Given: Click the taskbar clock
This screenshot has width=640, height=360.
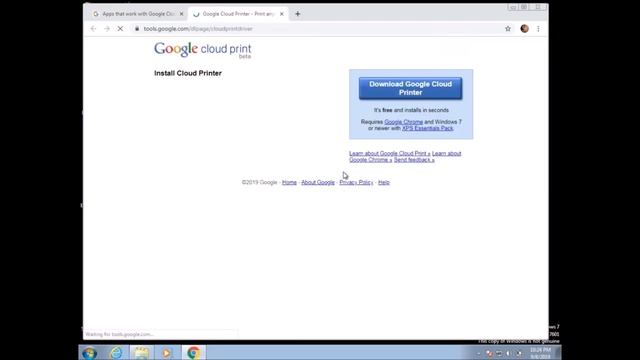Looking at the screenshot, I should [x=540, y=353].
